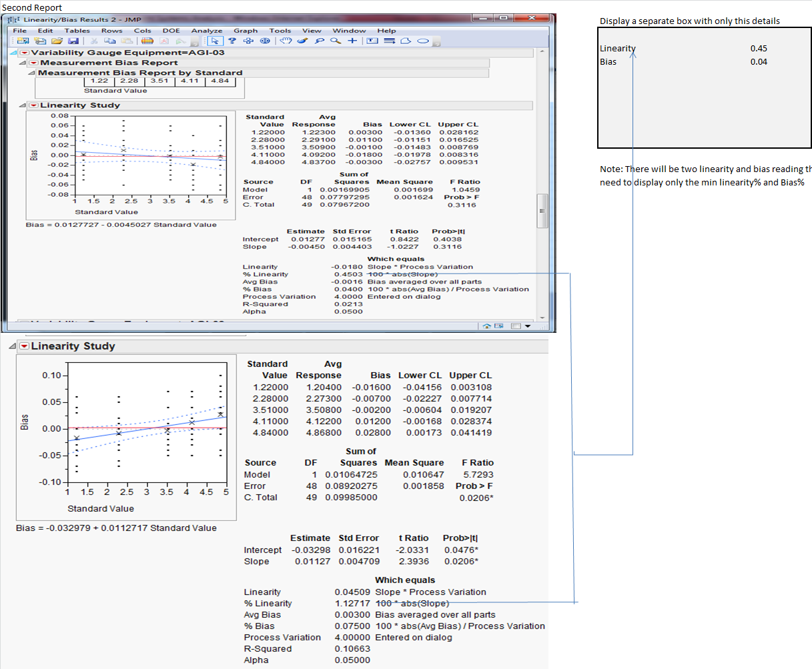Collapse the Measurement Bias Report section

pyautogui.click(x=24, y=63)
